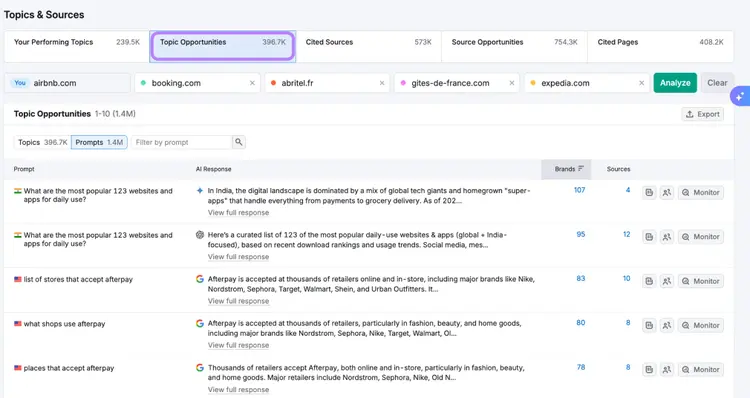Click the people icon for places that accept row
This screenshot has width=750, height=398.
click(667, 369)
